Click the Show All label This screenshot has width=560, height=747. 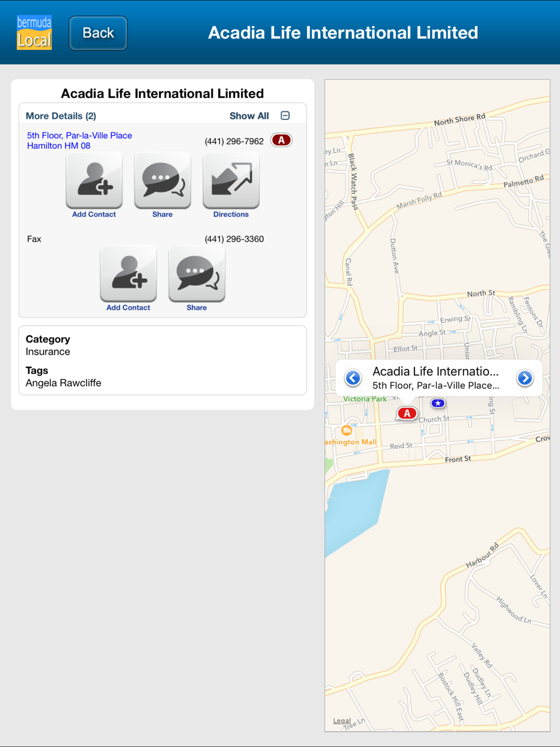click(249, 116)
